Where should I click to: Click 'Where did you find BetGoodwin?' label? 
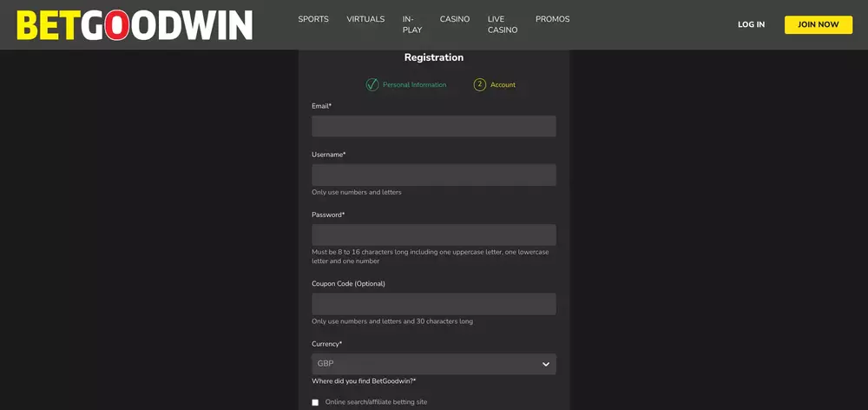[x=364, y=381]
